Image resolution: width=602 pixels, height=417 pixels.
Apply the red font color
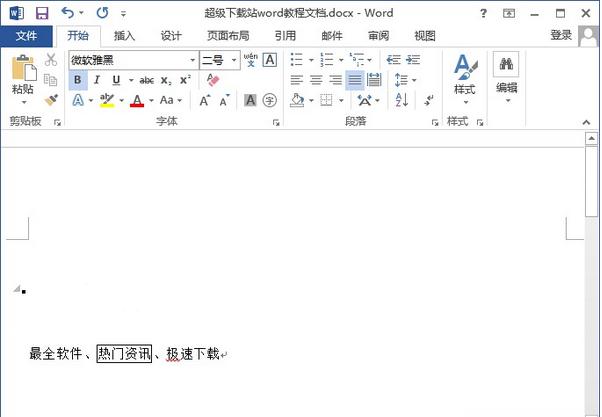(137, 101)
